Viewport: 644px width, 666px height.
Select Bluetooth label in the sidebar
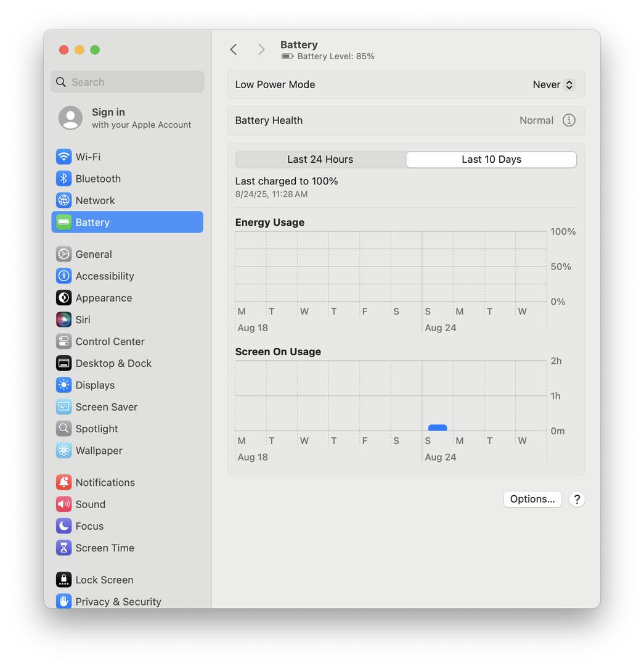(x=98, y=178)
